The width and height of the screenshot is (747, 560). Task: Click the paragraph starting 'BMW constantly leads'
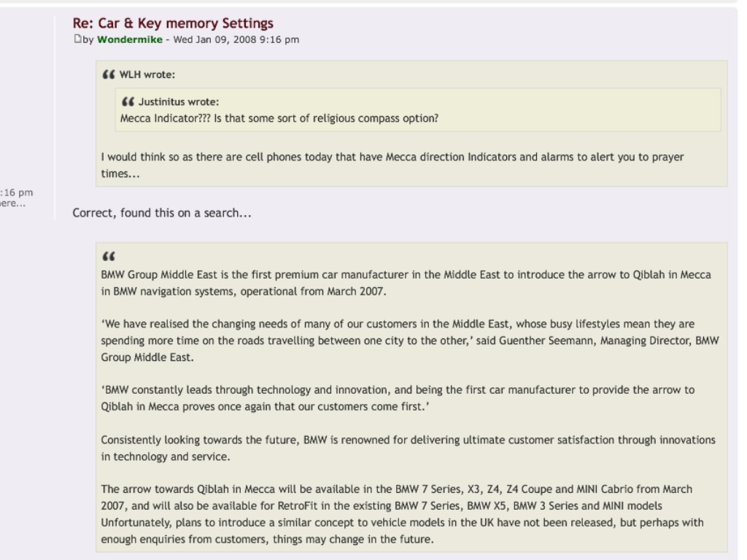point(398,398)
